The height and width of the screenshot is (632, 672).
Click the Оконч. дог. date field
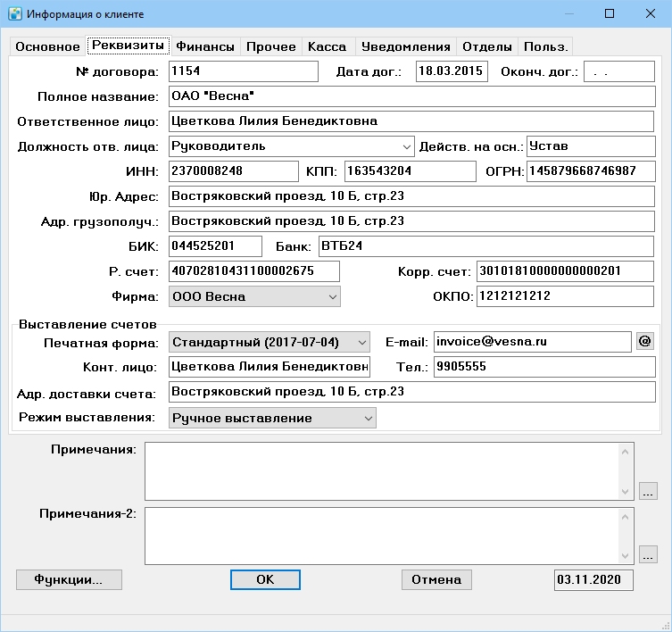(619, 71)
